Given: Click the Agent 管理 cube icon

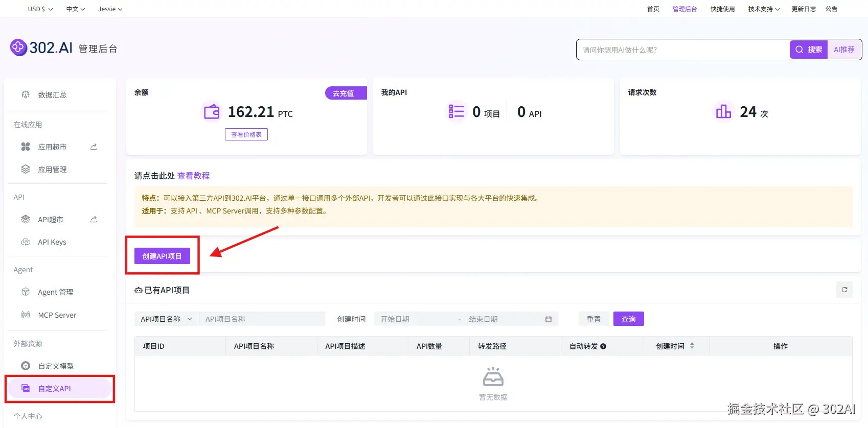Looking at the screenshot, I should tap(26, 292).
